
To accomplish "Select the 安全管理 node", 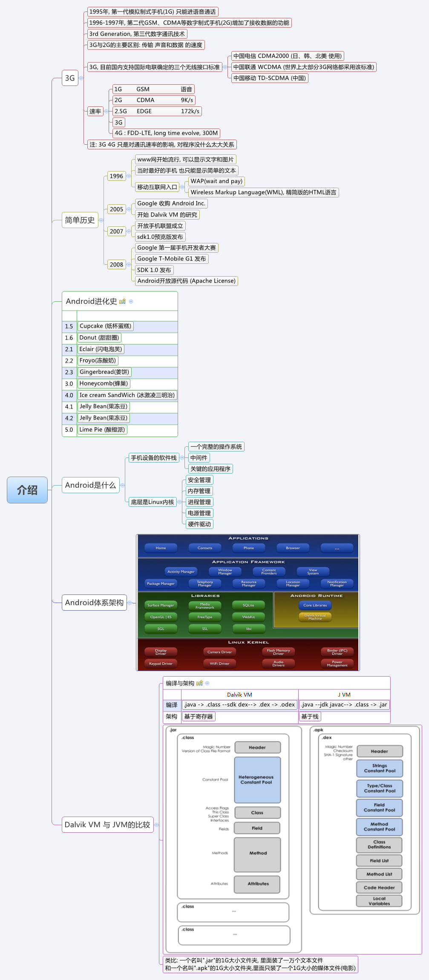I will [199, 480].
